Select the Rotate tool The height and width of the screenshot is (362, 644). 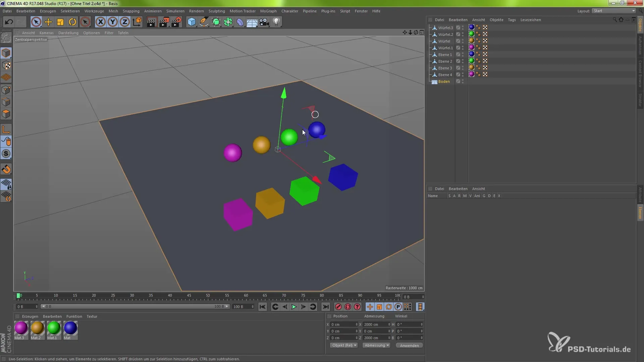coord(72,22)
